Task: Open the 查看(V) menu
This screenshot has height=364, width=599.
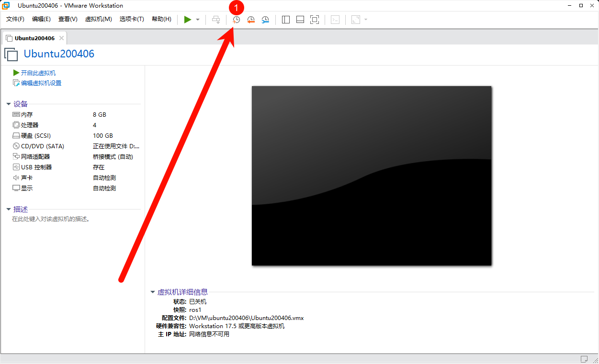Action: point(68,19)
